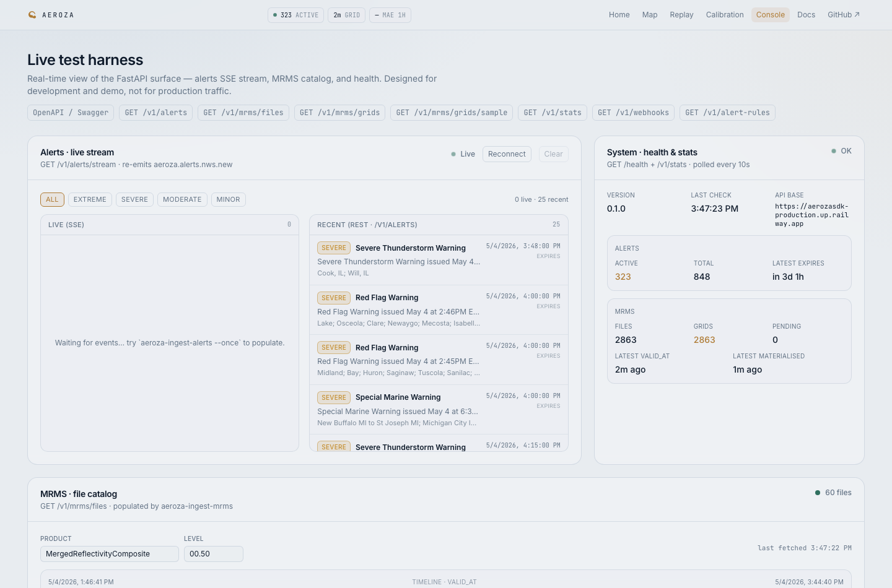Viewport: 892px width, 588px height.
Task: Open GET /v1/mrms/files endpoint link
Action: coord(243,113)
